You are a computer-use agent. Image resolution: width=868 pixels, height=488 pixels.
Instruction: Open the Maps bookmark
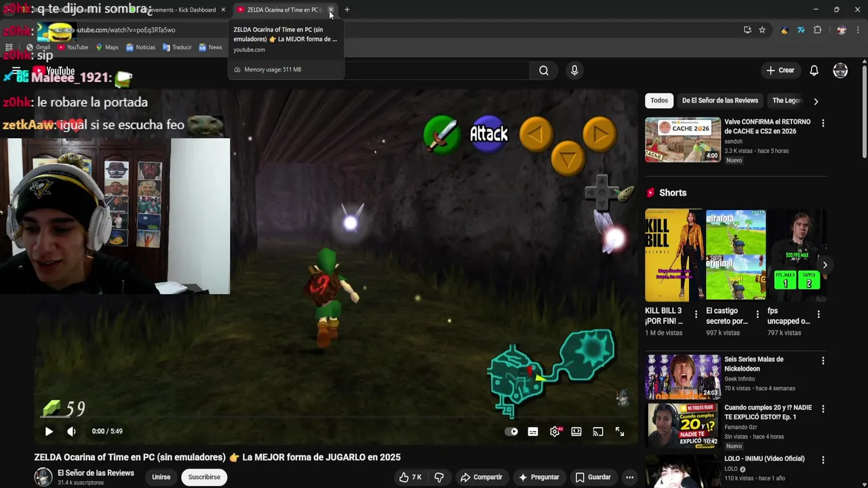click(107, 47)
